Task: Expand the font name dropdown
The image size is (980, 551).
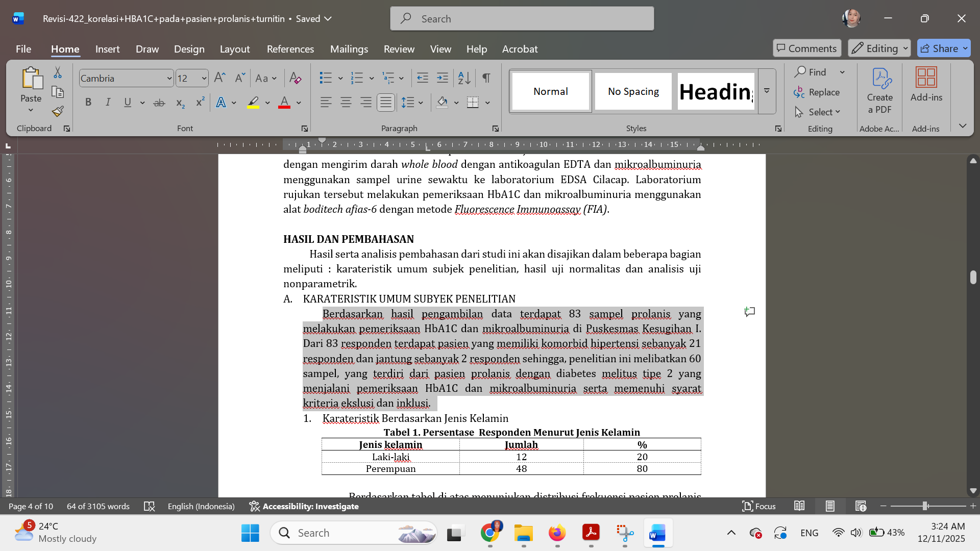Action: tap(169, 79)
